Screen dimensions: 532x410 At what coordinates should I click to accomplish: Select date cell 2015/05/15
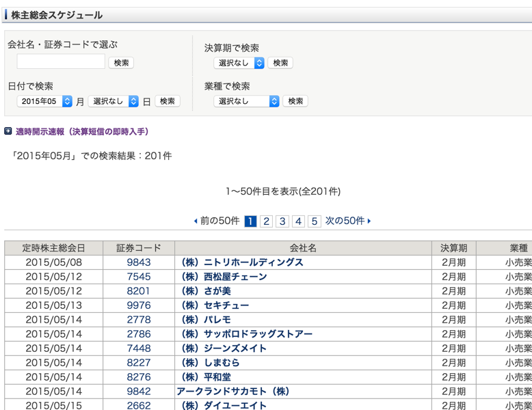click(53, 405)
